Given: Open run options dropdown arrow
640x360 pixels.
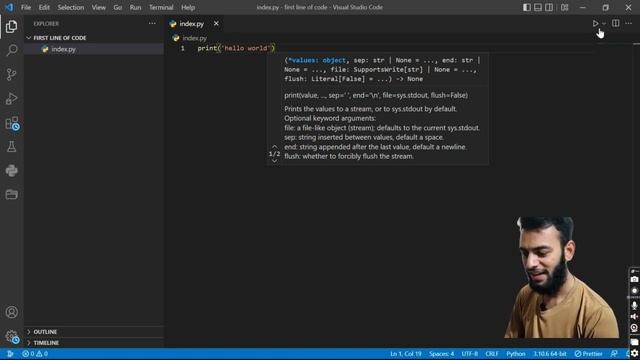Looking at the screenshot, I should (x=604, y=24).
